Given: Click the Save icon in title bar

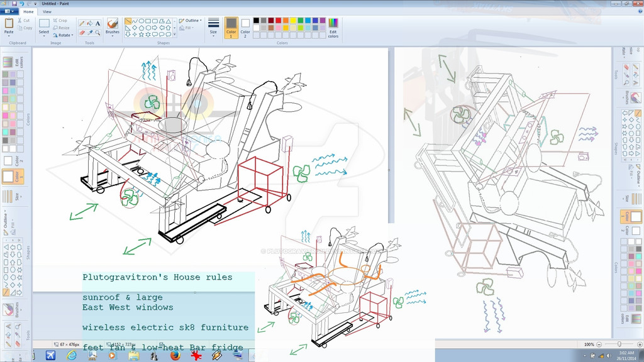Looking at the screenshot, I should click(14, 4).
